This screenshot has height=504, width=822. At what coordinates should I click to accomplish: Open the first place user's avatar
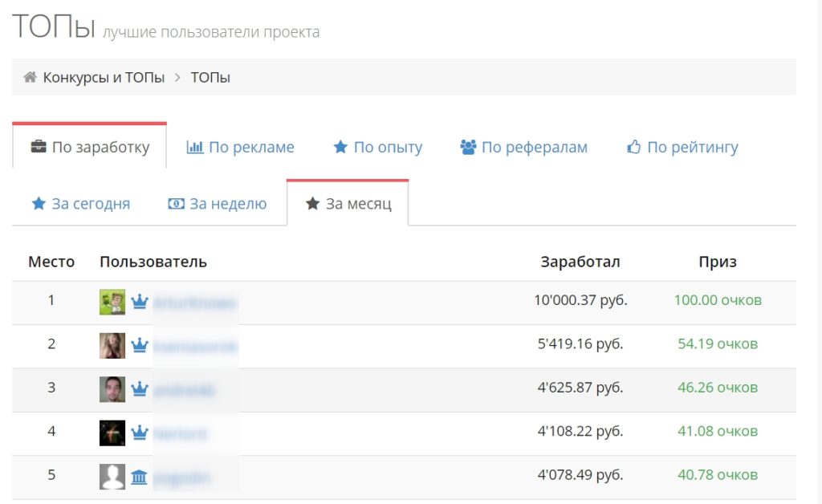pyautogui.click(x=112, y=302)
